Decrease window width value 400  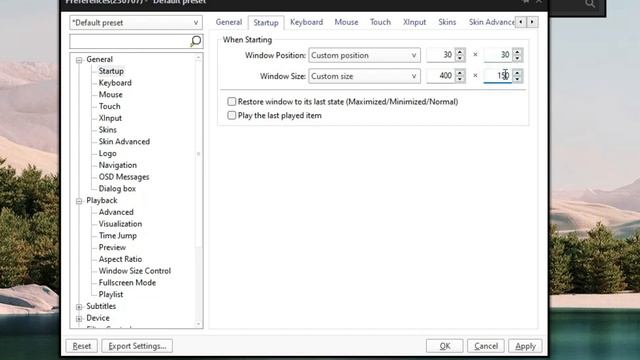tap(460, 79)
